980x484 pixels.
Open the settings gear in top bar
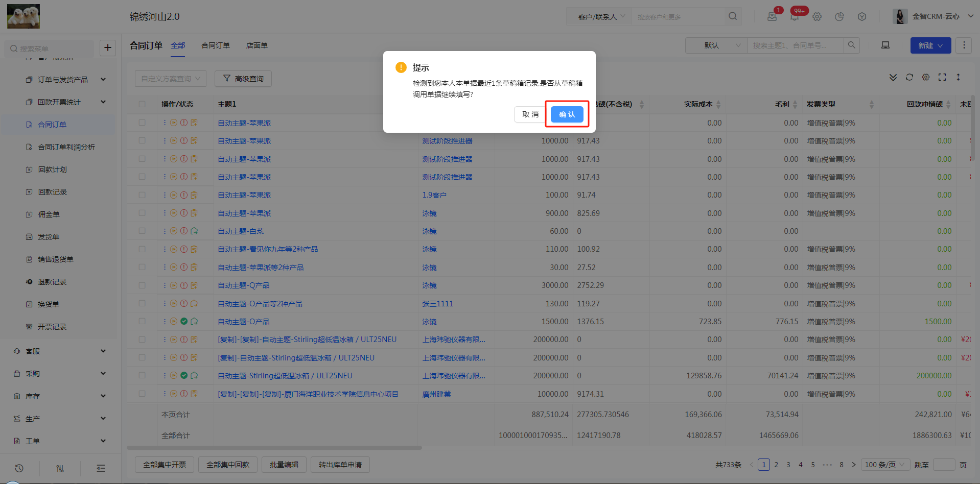point(817,16)
